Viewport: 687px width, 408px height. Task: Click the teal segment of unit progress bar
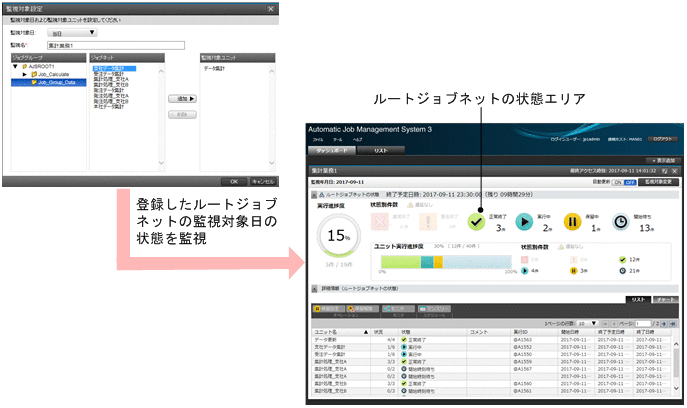click(427, 262)
